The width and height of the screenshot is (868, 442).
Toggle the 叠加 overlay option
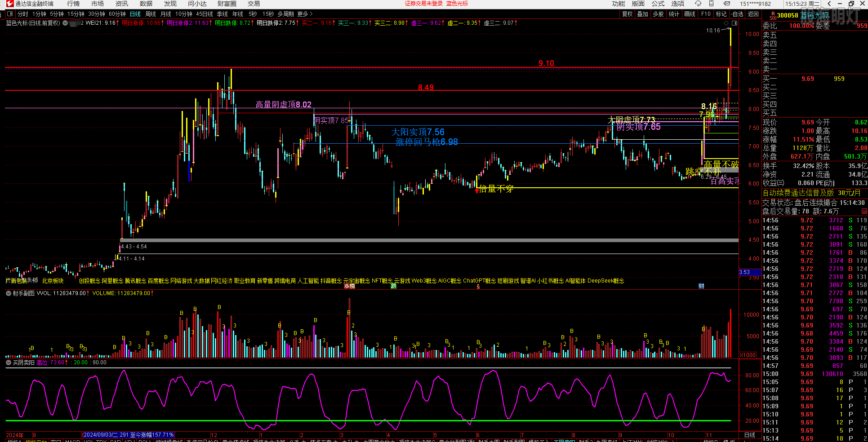click(643, 14)
